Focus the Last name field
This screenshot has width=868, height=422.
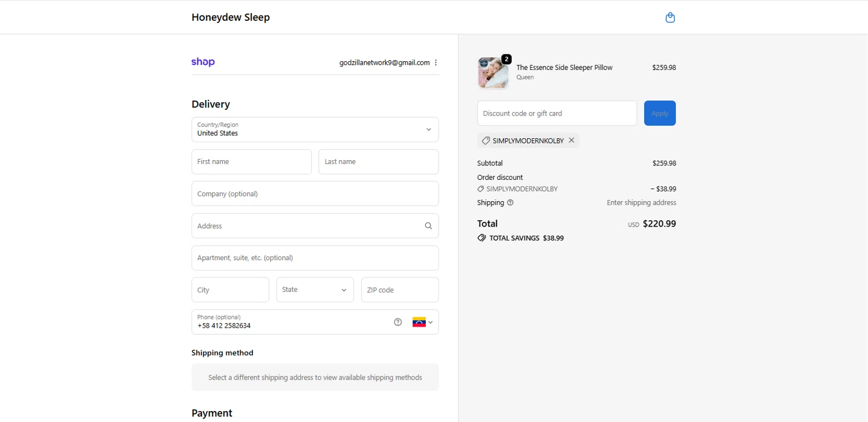coord(378,162)
